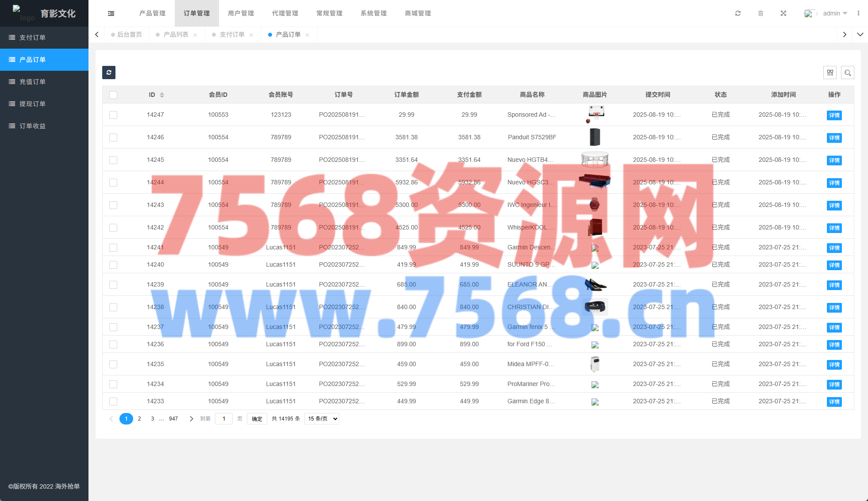This screenshot has height=501, width=868.
Task: Click the trash clear-cache icon in header
Action: (760, 13)
